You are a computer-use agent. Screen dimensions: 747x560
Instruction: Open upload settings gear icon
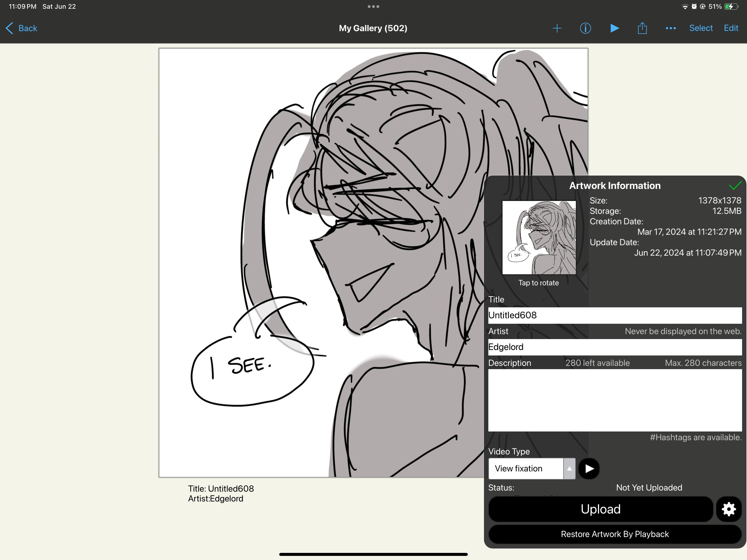tap(729, 509)
